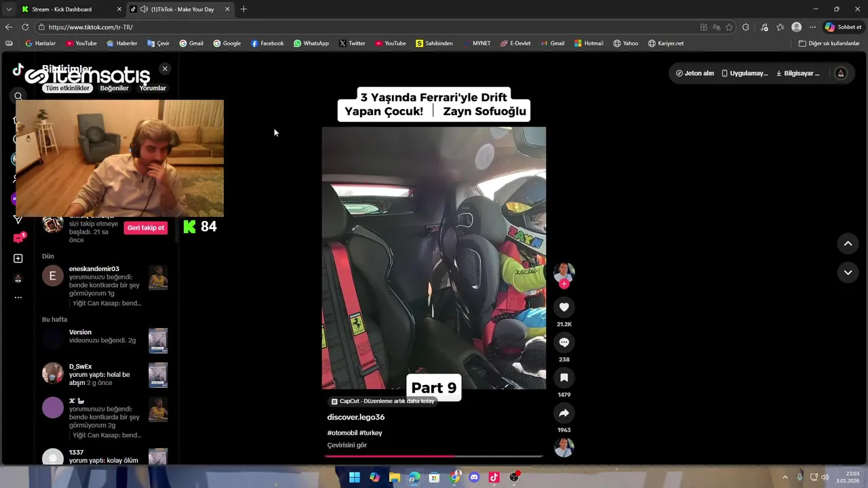Viewport: 868px width, 488px height.
Task: Click Çevirisini gör to translate the caption
Action: (347, 445)
